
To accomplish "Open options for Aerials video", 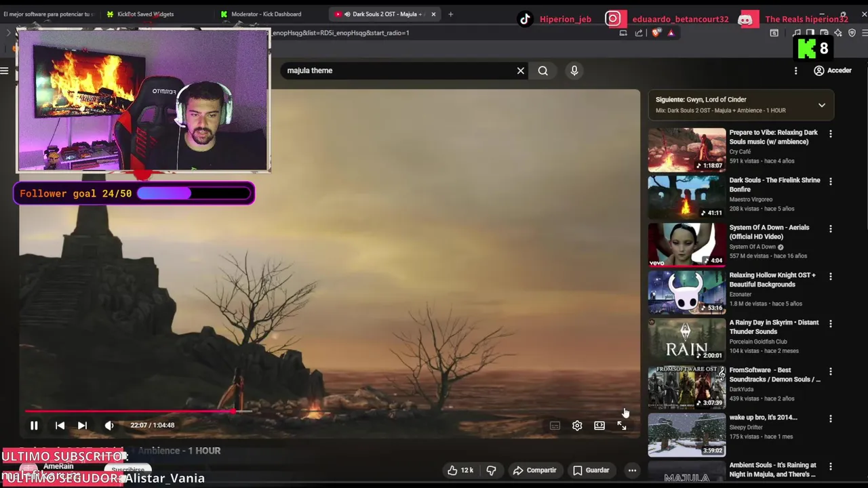I will click(830, 229).
